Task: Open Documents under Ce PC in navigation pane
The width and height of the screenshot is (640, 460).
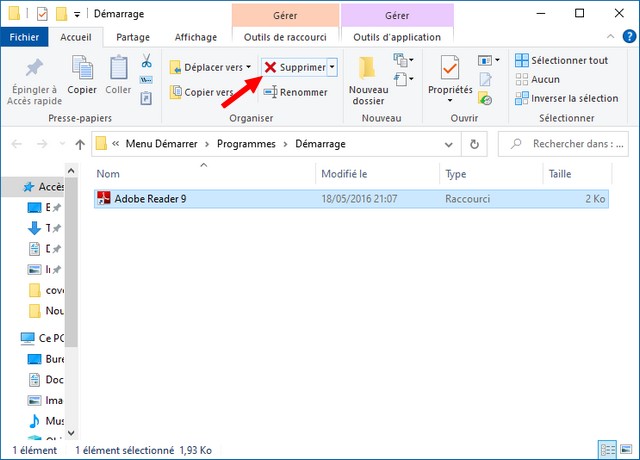Action: tap(45, 380)
